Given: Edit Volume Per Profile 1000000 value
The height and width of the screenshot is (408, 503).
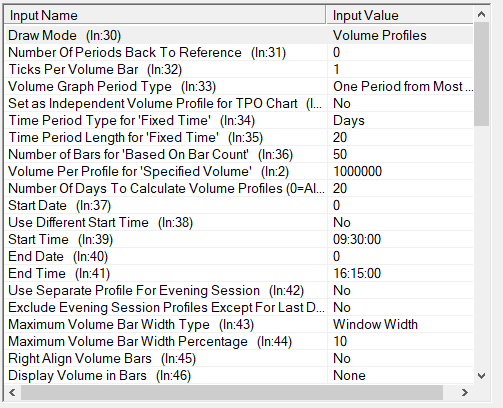Looking at the screenshot, I should click(x=400, y=171).
